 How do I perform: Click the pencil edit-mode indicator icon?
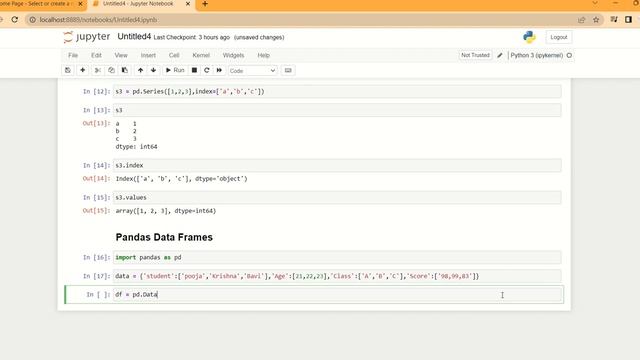coord(500,55)
